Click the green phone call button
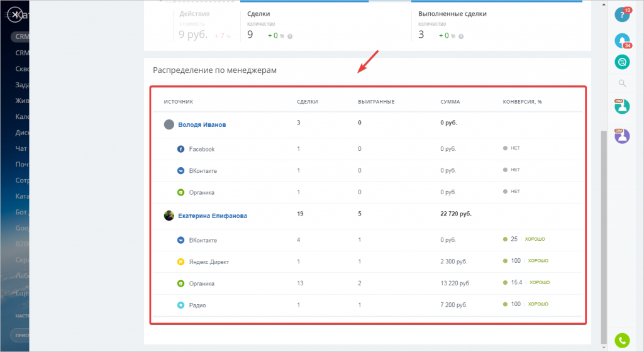The height and width of the screenshot is (352, 644). (x=622, y=340)
